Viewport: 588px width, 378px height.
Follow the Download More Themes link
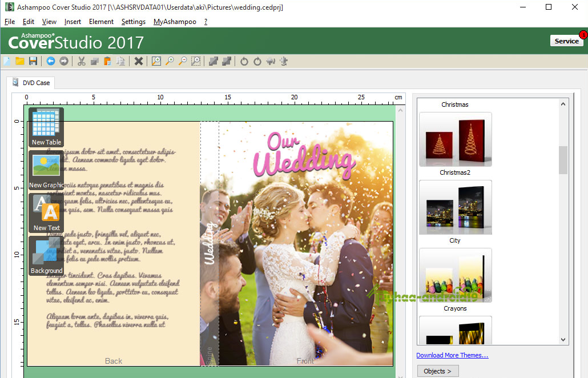(452, 355)
